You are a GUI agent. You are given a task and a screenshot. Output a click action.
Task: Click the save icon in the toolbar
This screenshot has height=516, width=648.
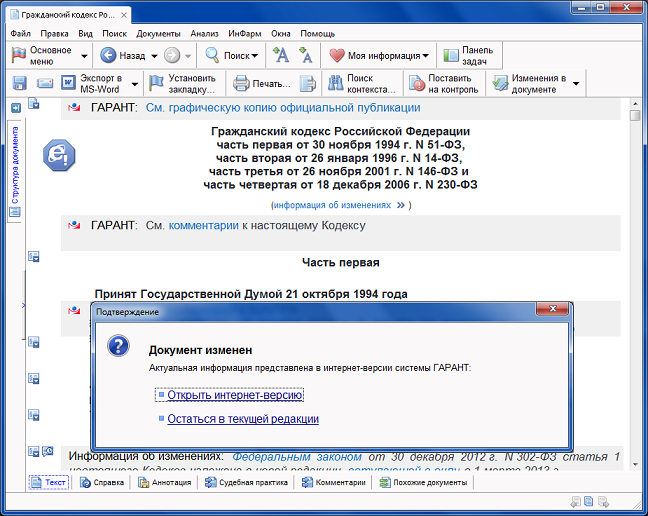point(19,83)
